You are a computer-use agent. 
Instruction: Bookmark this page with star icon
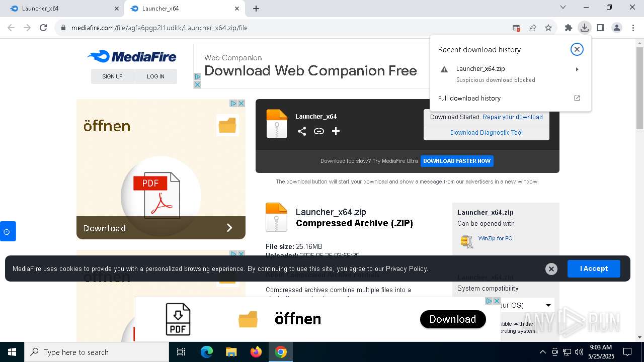coord(548,28)
